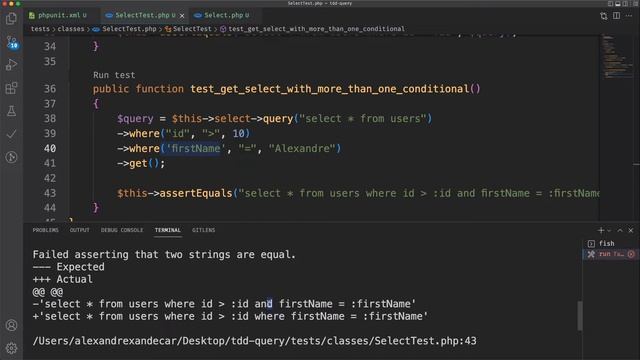Click 'Failed asserting that two strings are equal.'

coord(164,255)
